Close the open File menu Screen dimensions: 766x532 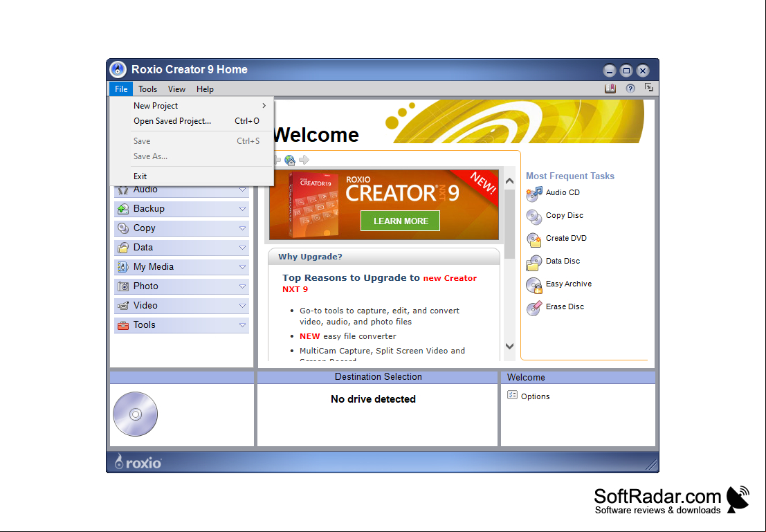click(121, 89)
